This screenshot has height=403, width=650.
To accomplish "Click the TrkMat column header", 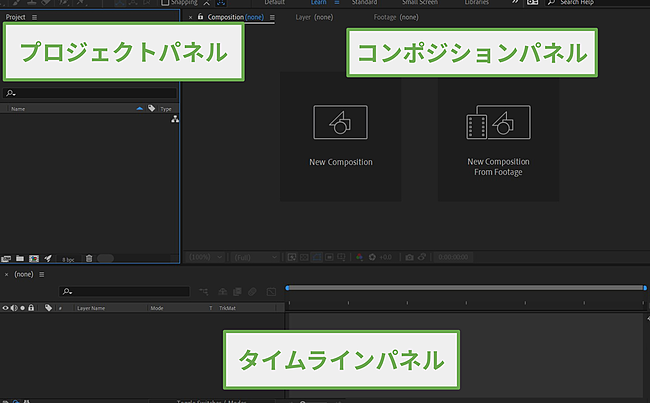I will [x=227, y=308].
